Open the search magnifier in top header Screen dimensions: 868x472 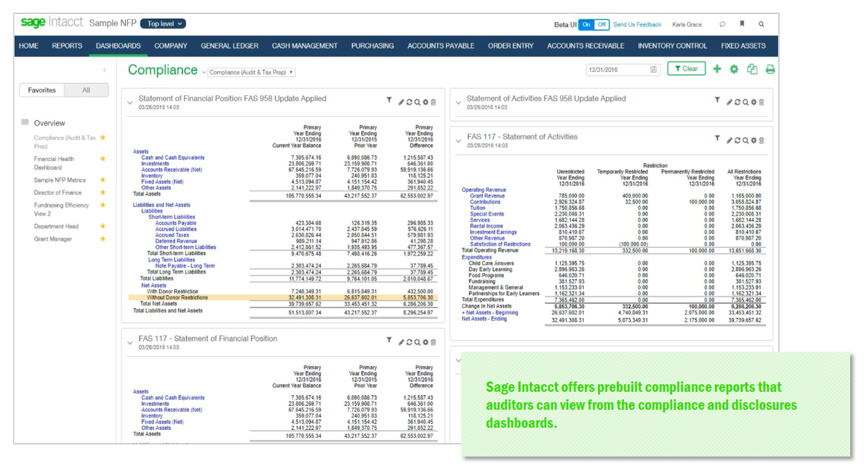(x=761, y=24)
